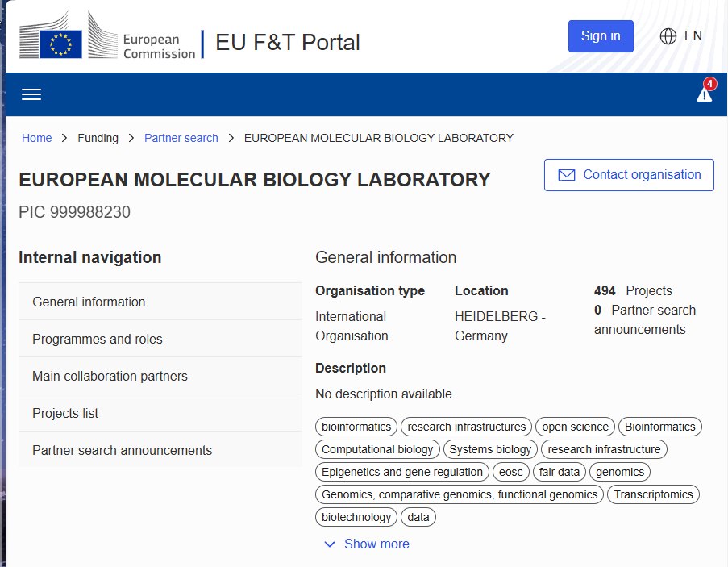Click the Contact organisation button
The height and width of the screenshot is (567, 728).
[x=629, y=175]
